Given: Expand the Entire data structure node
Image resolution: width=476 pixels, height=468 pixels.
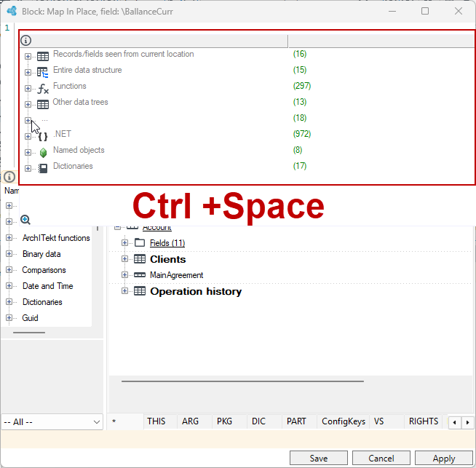Looking at the screenshot, I should tap(28, 72).
